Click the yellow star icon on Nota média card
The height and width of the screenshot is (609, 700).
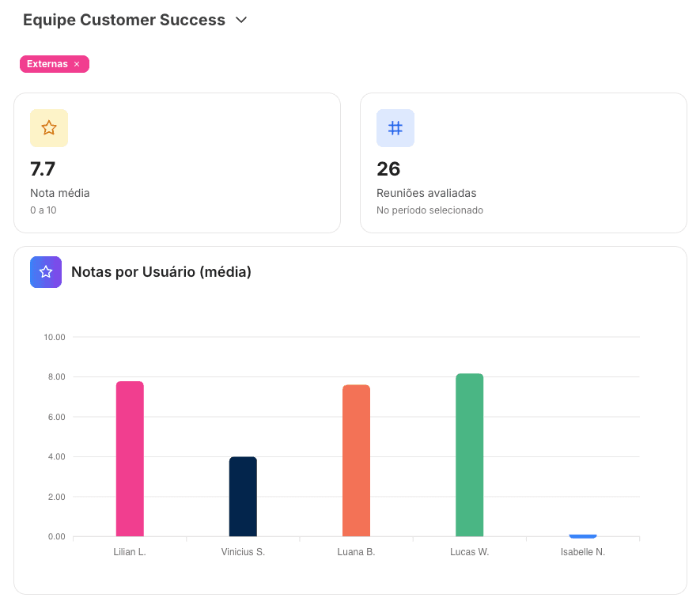coord(48,127)
